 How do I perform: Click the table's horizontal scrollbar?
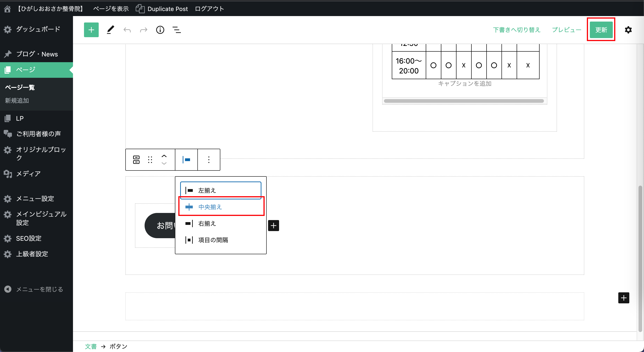[464, 101]
